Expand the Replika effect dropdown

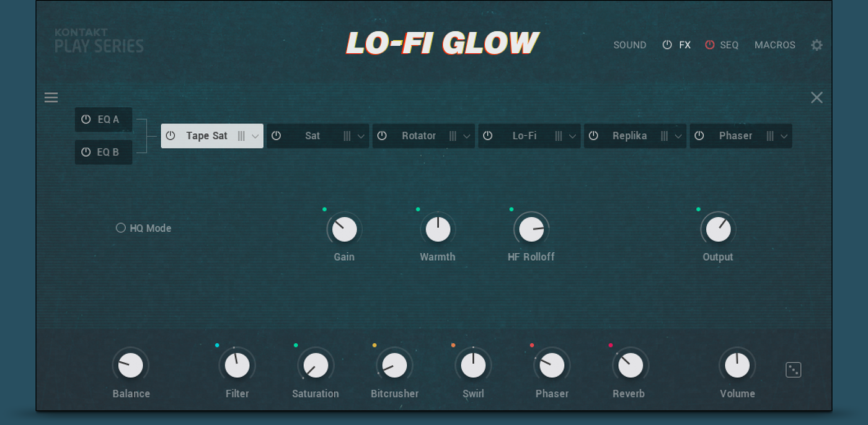[678, 136]
